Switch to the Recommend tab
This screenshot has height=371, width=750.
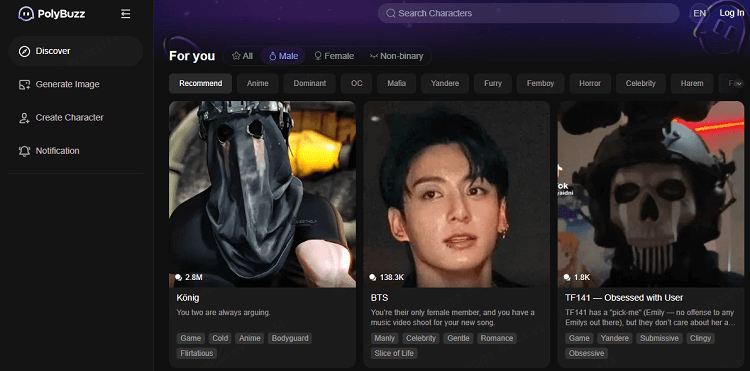[200, 83]
